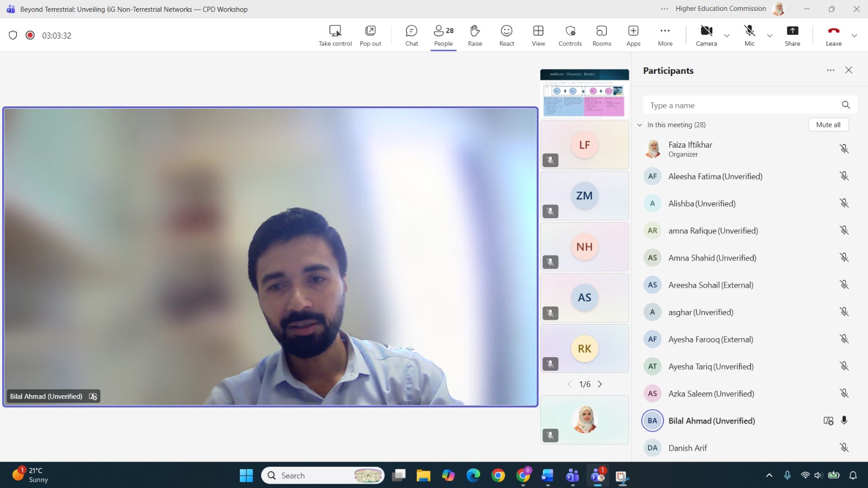This screenshot has width=868, height=488.
Task: Leave the meeting
Action: (833, 35)
